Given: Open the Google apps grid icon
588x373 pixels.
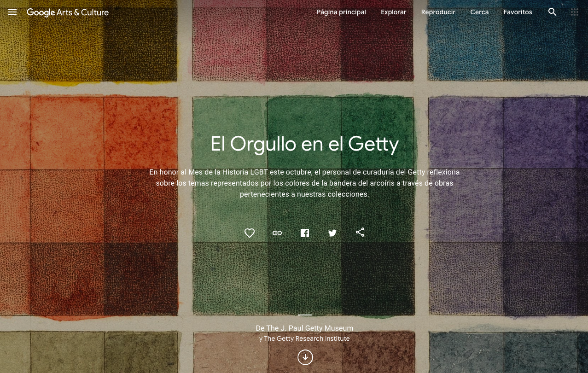Looking at the screenshot, I should point(575,12).
